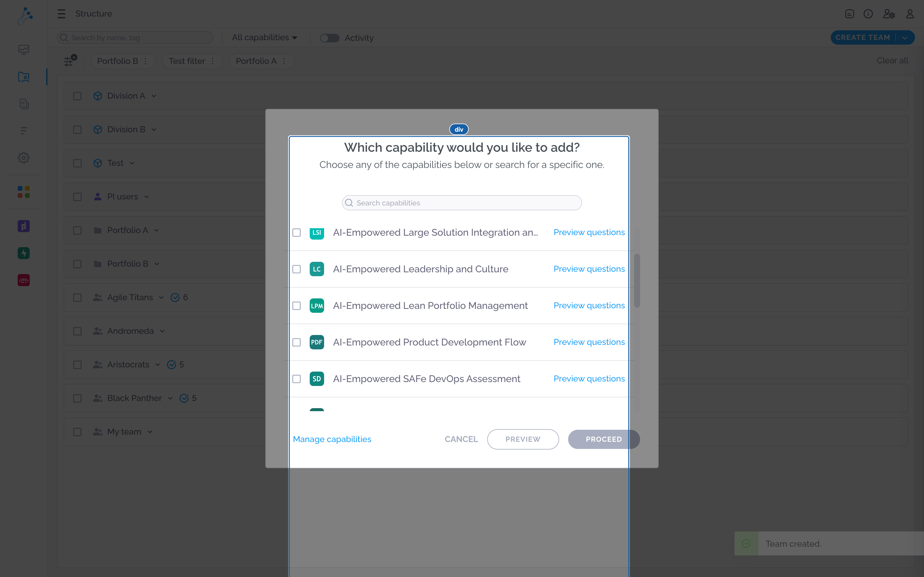Open the user settings gear-person icon
This screenshot has width=924, height=577.
coord(889,14)
